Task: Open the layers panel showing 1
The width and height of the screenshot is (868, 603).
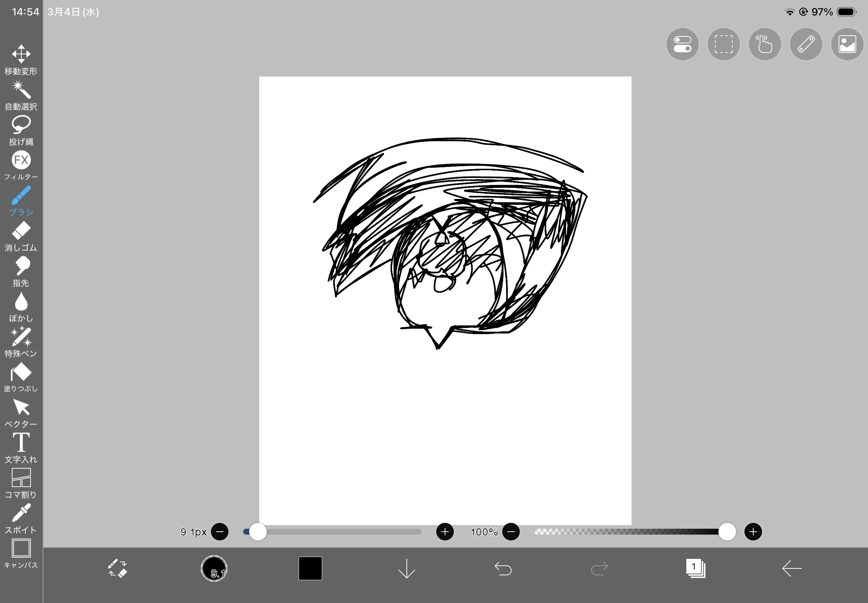Action: tap(695, 568)
